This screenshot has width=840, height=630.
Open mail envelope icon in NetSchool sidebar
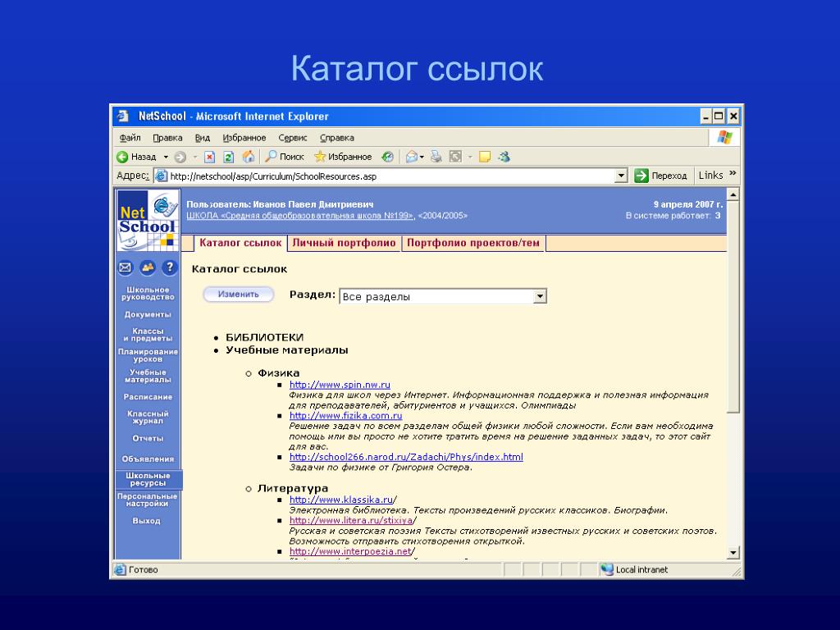(x=125, y=267)
